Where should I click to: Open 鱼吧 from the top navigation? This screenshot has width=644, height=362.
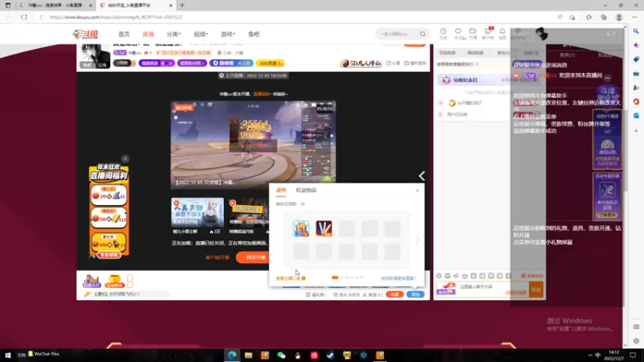click(x=254, y=34)
